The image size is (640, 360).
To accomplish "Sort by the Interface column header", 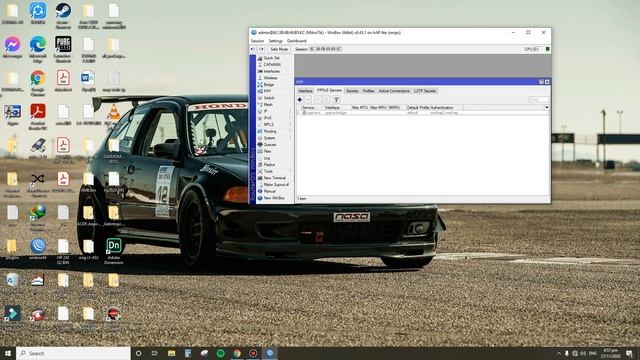I will tap(337, 107).
